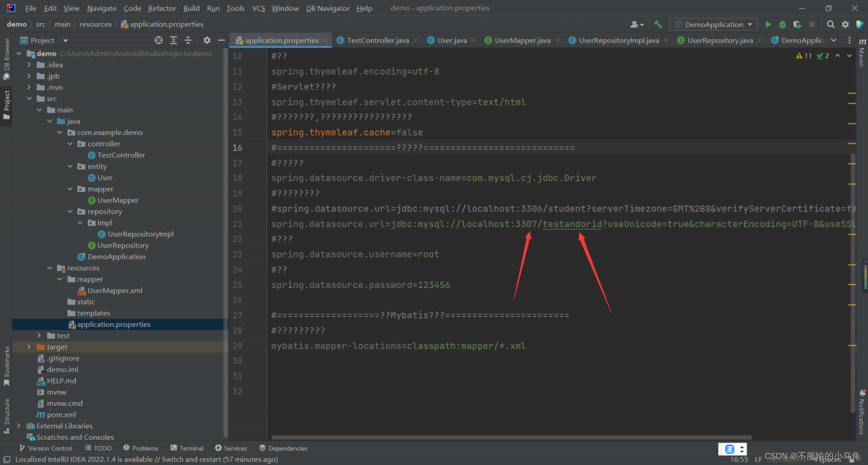Viewport: 868px width, 465px height.
Task: Open Search Everywhere magnifier icon
Action: (831, 24)
